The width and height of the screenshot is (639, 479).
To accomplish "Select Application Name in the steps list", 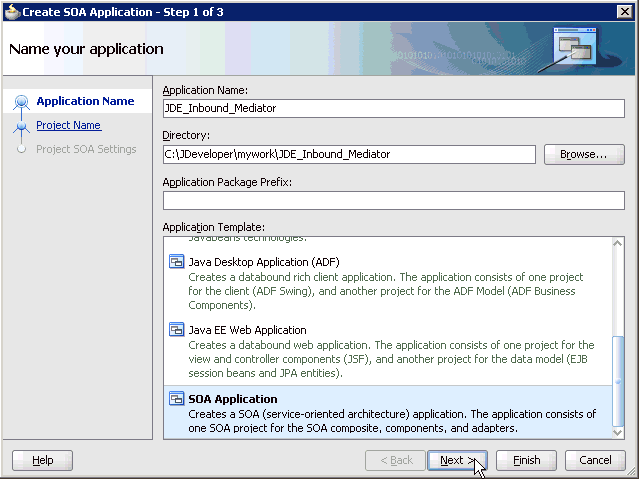I will click(x=85, y=101).
